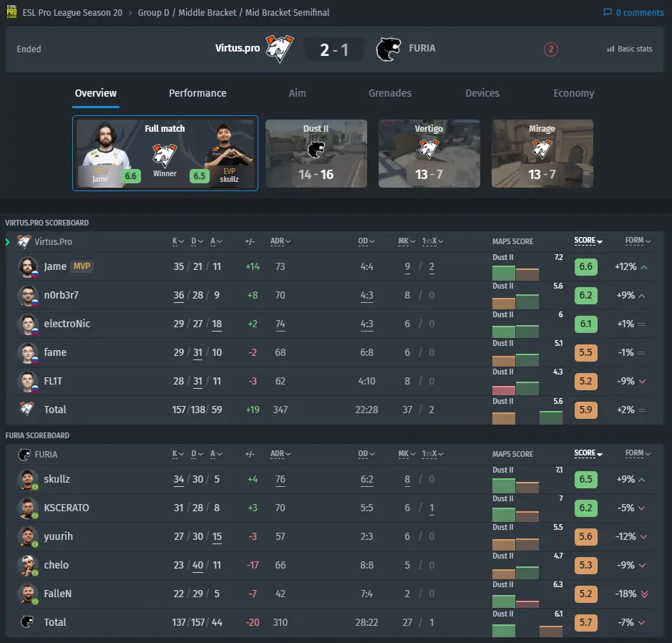Click the FURIA panther logo in match header

pos(389,49)
